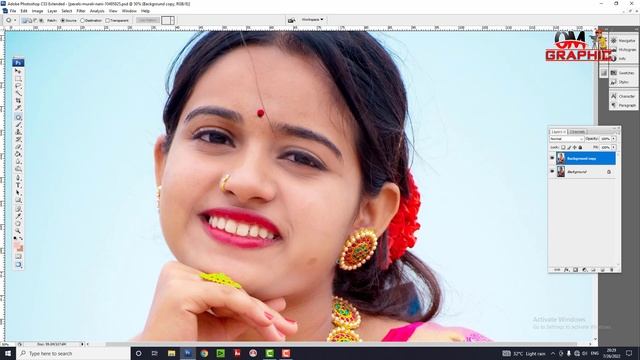
Task: Toggle Lock image pixels brush icon
Action: pyautogui.click(x=569, y=147)
